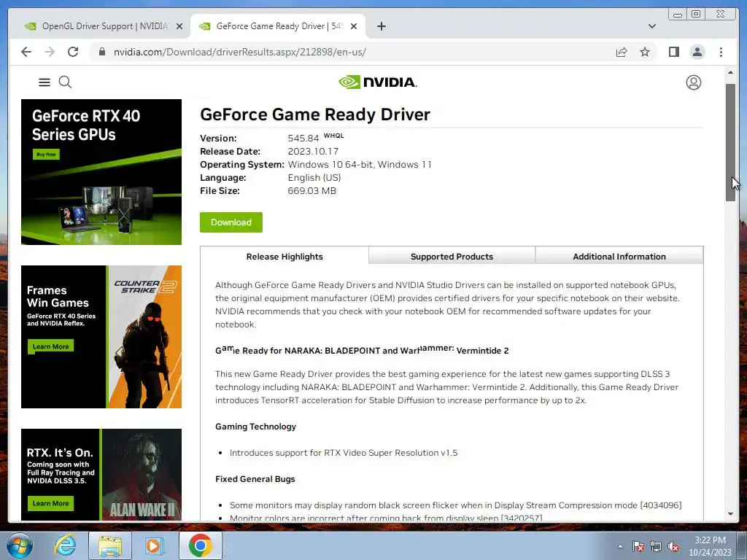Viewport: 747px width, 560px height.
Task: Launch Internet Explorer from taskbar
Action: pyautogui.click(x=65, y=545)
